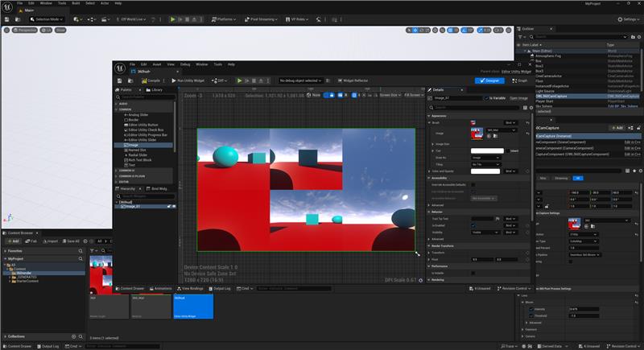The image size is (644, 350).
Task: Switch to Designer mode
Action: click(489, 80)
